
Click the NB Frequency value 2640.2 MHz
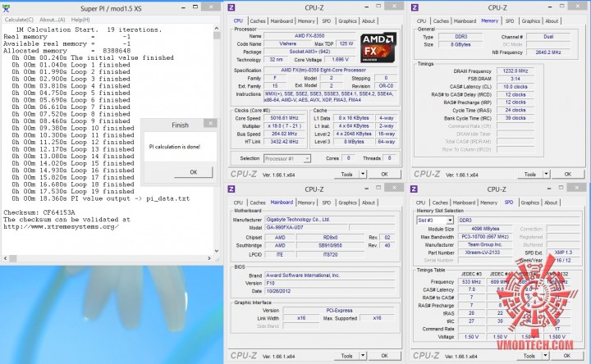point(548,52)
